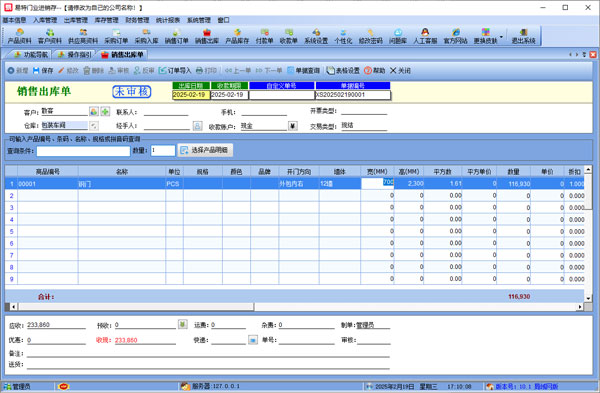Open 统计报表 menu
The image size is (600, 393).
point(168,20)
